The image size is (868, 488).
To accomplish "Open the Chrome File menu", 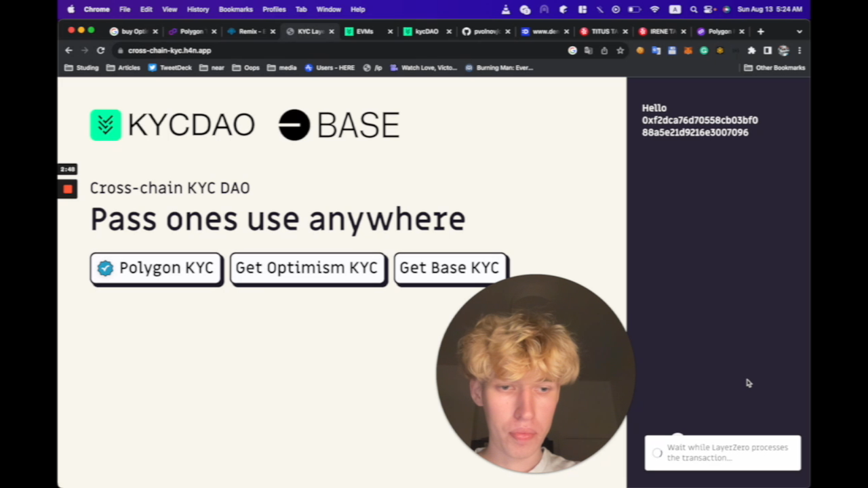I will (x=125, y=9).
